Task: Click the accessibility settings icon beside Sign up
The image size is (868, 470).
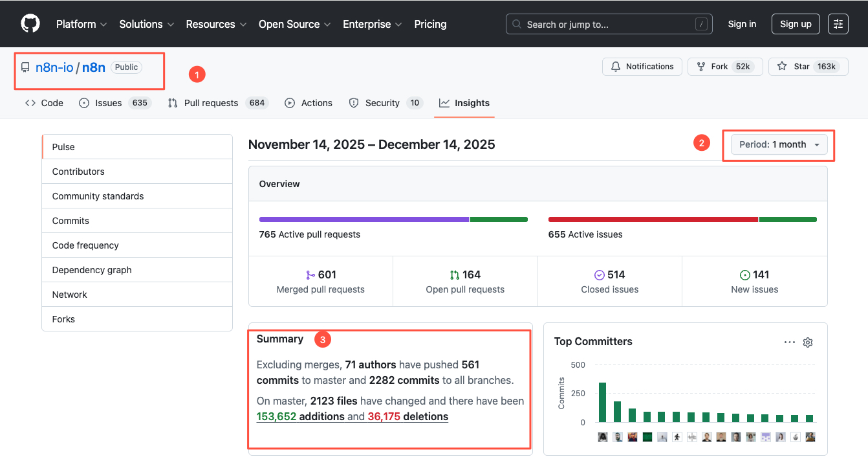Action: click(x=838, y=24)
